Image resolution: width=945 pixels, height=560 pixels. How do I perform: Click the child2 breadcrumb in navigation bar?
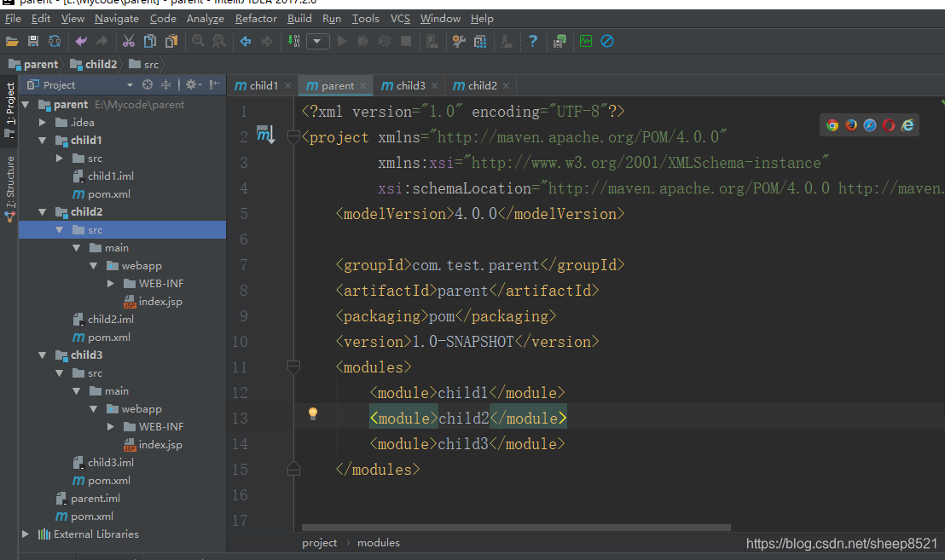pos(94,64)
